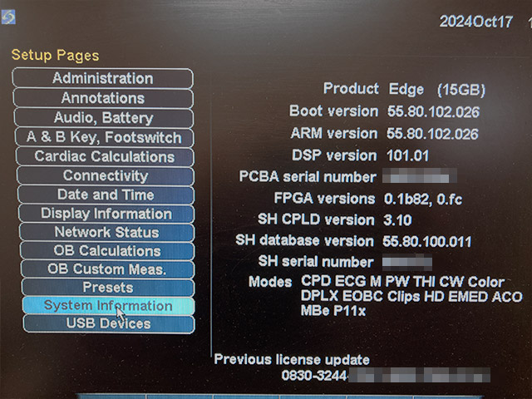Open A & B Key, Footswitch settings

coord(104,137)
